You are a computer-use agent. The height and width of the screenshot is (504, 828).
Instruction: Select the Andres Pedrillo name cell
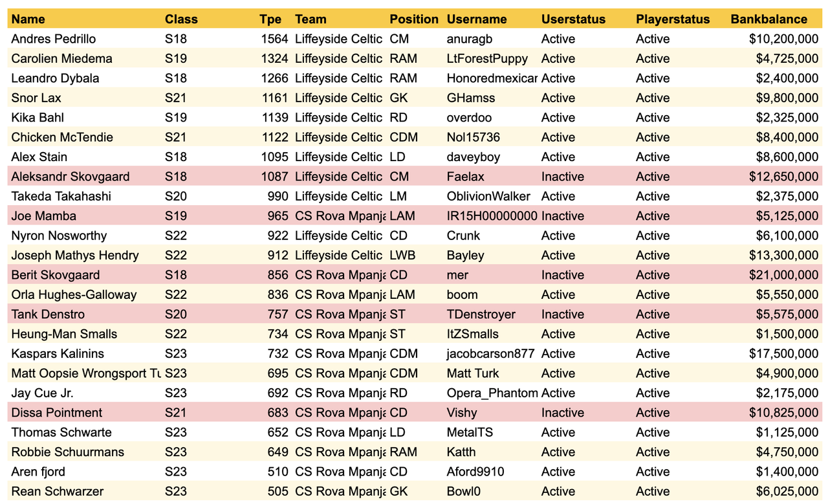(x=53, y=39)
